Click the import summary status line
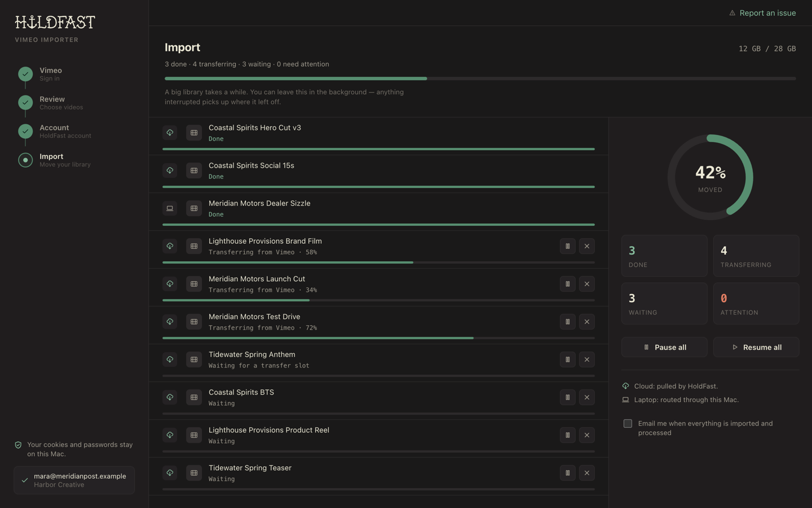The height and width of the screenshot is (508, 812). pos(247,64)
